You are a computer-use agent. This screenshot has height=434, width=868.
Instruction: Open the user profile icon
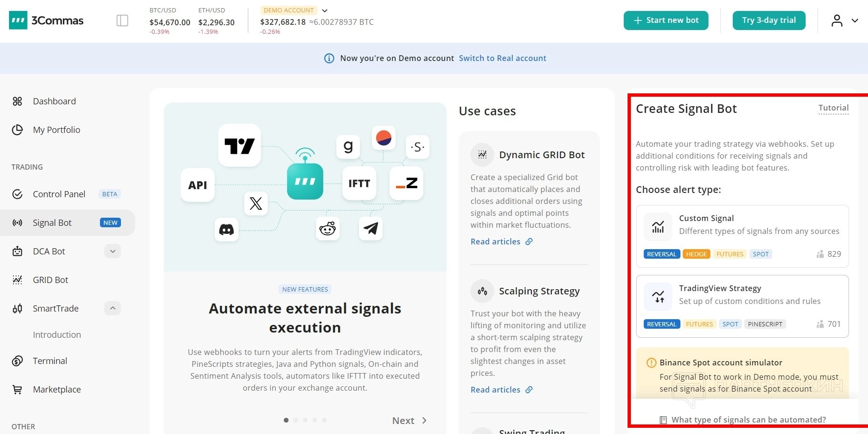837,20
